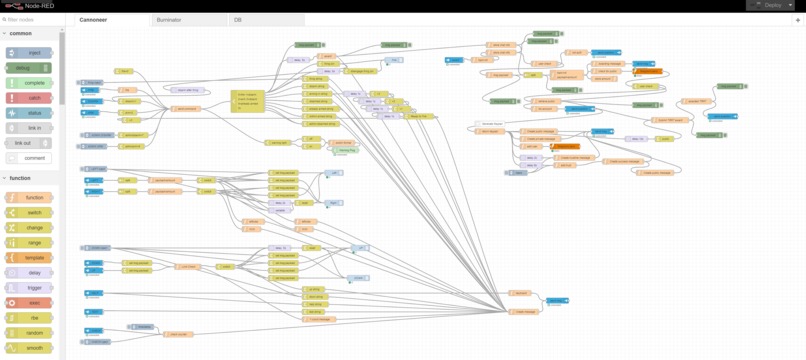
Task: Toggle the debug node below 'Submit TRNT award'
Action: [724, 135]
